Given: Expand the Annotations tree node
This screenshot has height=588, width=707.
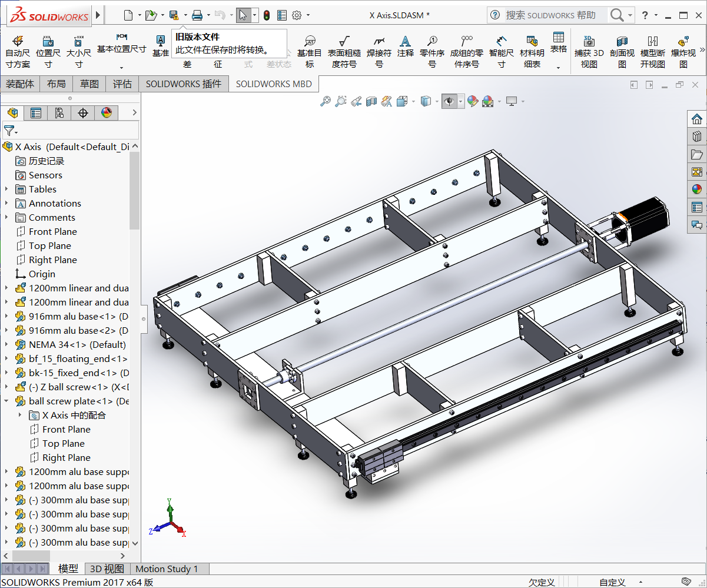Looking at the screenshot, I should [6, 204].
